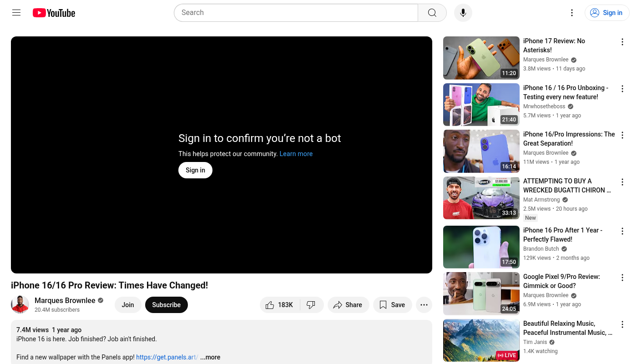The image size is (637, 364).
Task: Open the hamburger guide menu
Action: 16,13
